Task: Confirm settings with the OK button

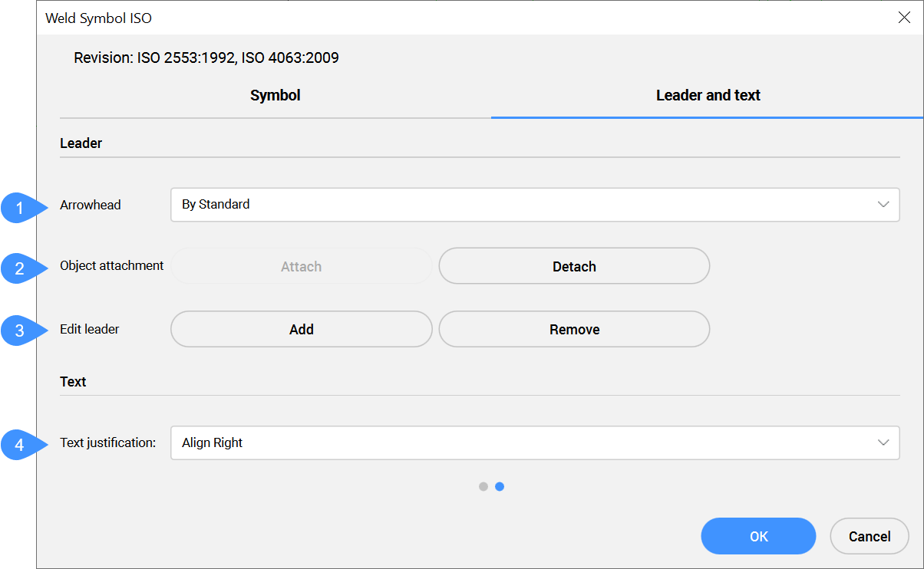Action: point(758,536)
